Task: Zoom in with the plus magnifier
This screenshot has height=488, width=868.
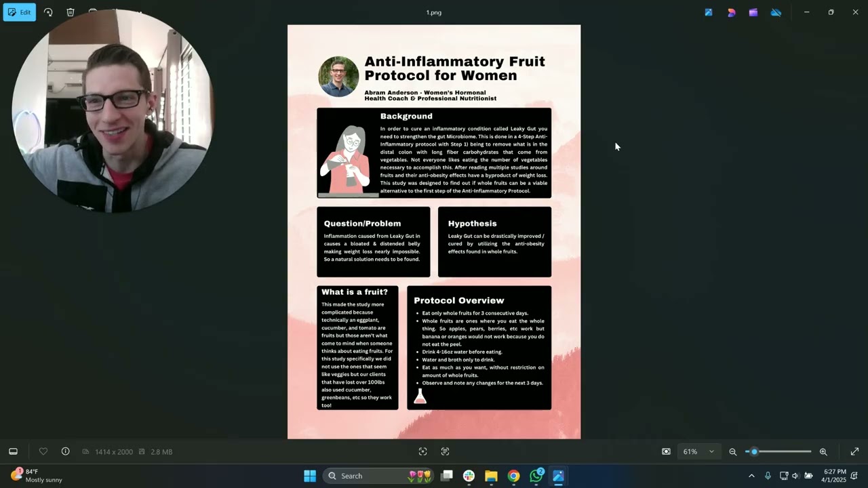Action: pyautogui.click(x=823, y=451)
